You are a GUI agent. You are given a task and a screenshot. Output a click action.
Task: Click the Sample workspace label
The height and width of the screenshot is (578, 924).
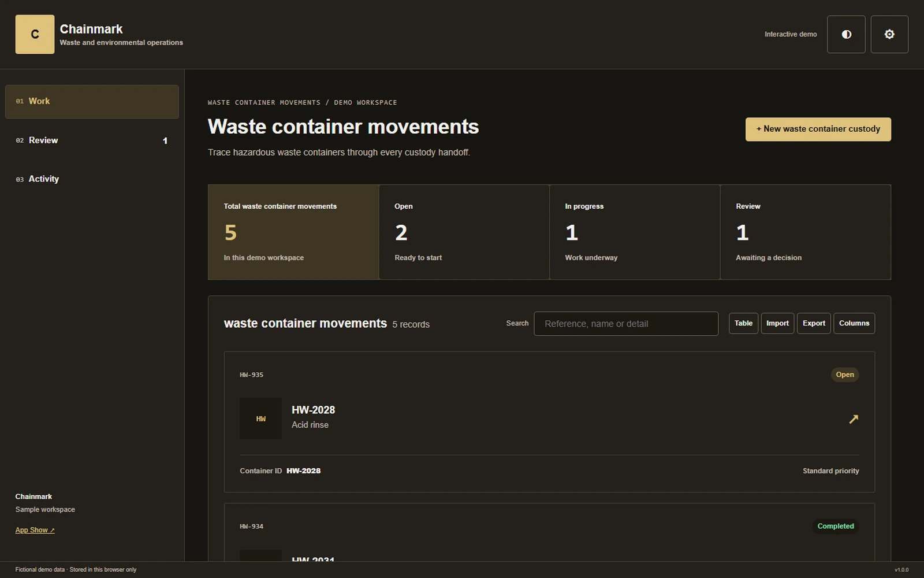(45, 509)
